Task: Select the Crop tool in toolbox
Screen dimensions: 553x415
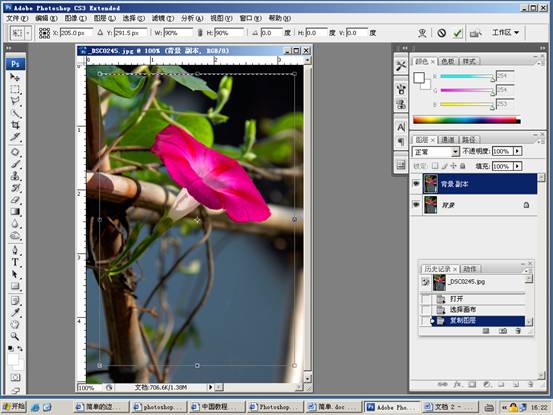Action: pyautogui.click(x=15, y=125)
